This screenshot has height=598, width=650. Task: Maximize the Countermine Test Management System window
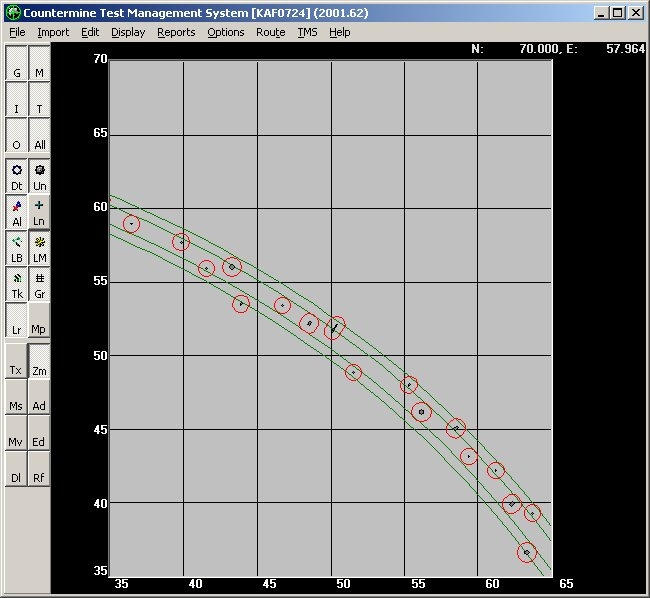click(618, 13)
